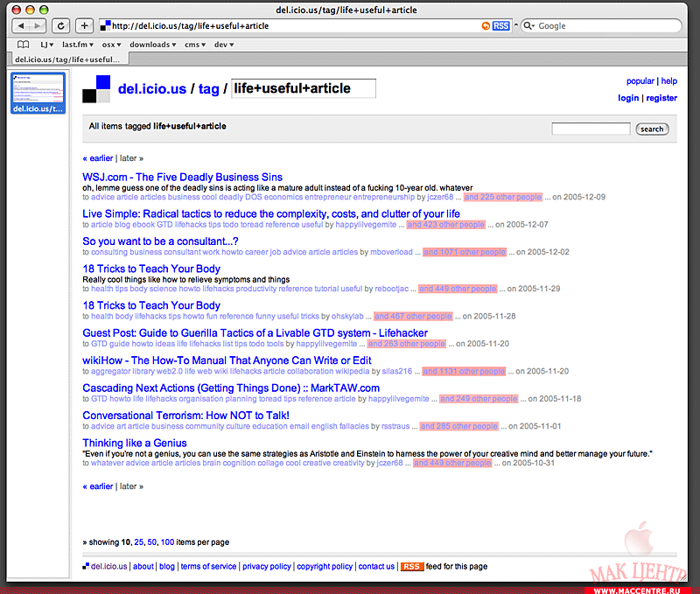This screenshot has width=700, height=594.
Task: Open the terms of service link
Action: coord(208,566)
